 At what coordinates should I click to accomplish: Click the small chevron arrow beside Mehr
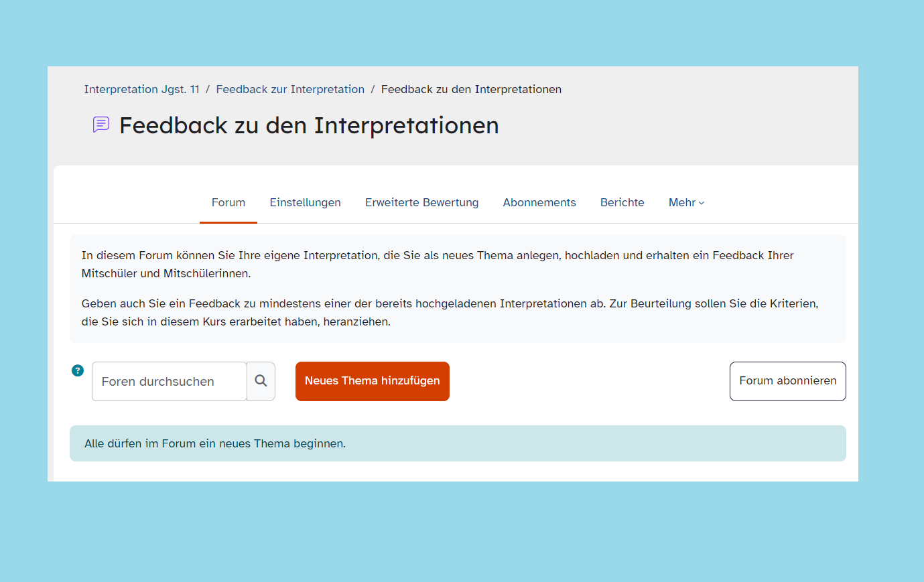(702, 203)
